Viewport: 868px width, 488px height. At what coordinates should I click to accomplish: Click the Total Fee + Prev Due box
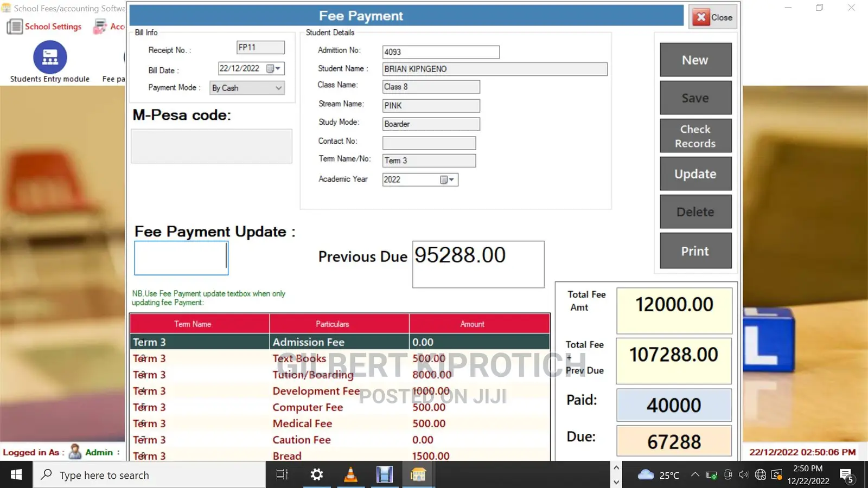tap(674, 361)
